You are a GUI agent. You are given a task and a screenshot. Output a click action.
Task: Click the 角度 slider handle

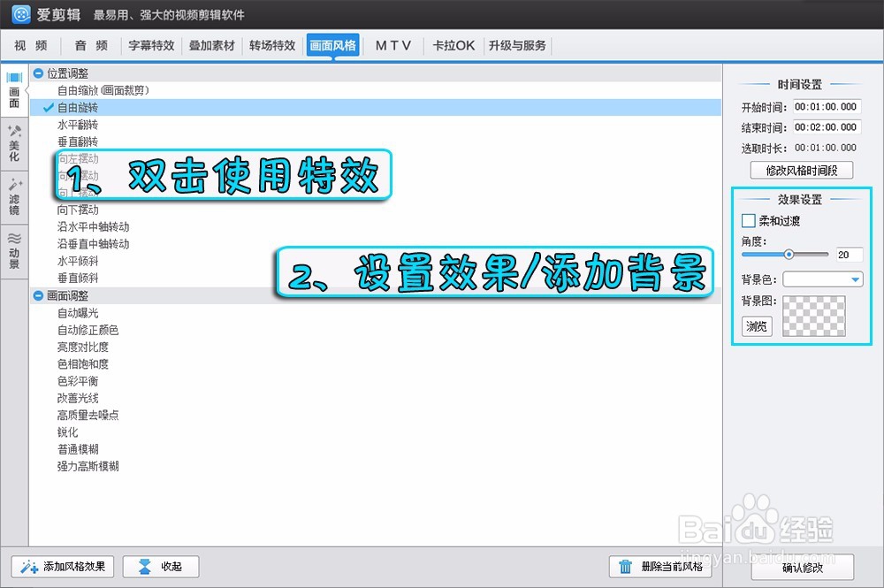point(789,255)
